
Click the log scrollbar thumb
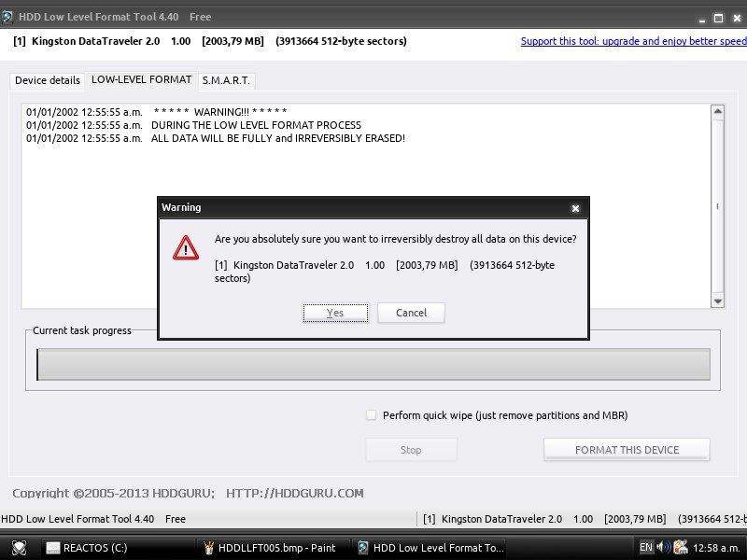pos(717,206)
